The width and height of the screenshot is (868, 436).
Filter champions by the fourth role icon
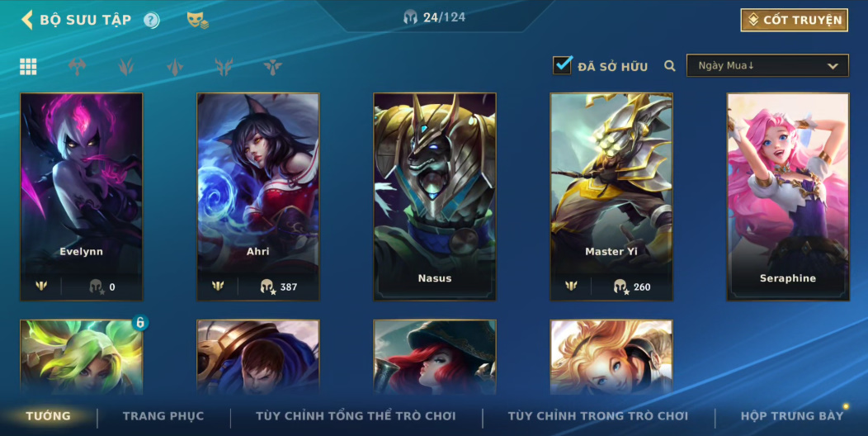click(x=224, y=67)
